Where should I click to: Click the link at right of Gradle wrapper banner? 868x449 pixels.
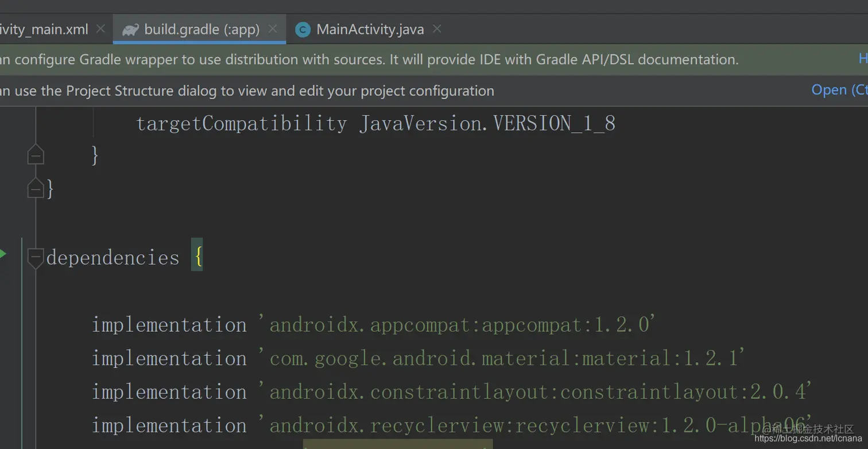tap(862, 59)
